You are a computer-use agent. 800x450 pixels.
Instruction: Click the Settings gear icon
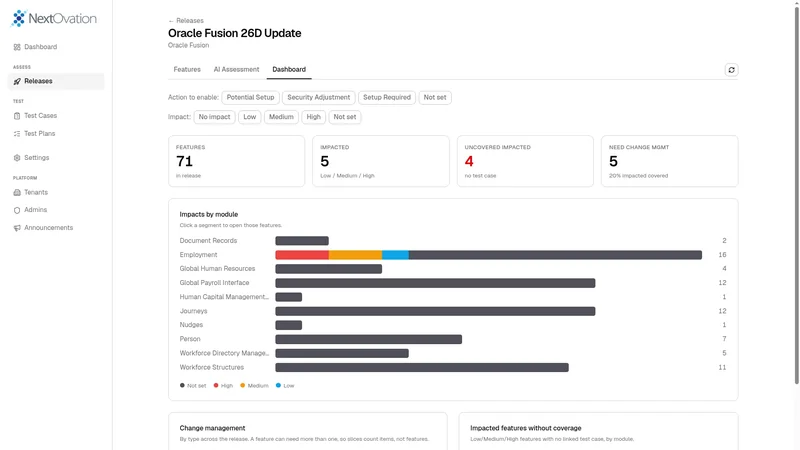click(x=17, y=158)
